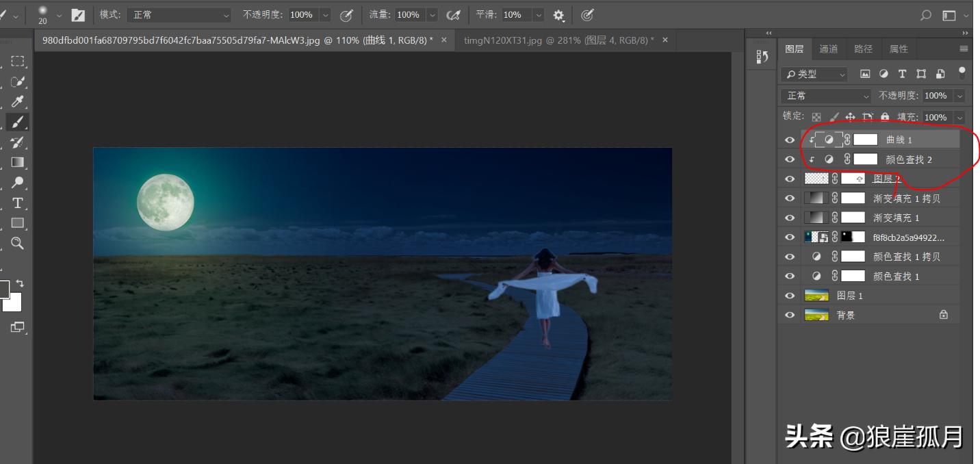980x464 pixels.
Task: Select the Rectangular Marquee tool
Action: point(18,60)
